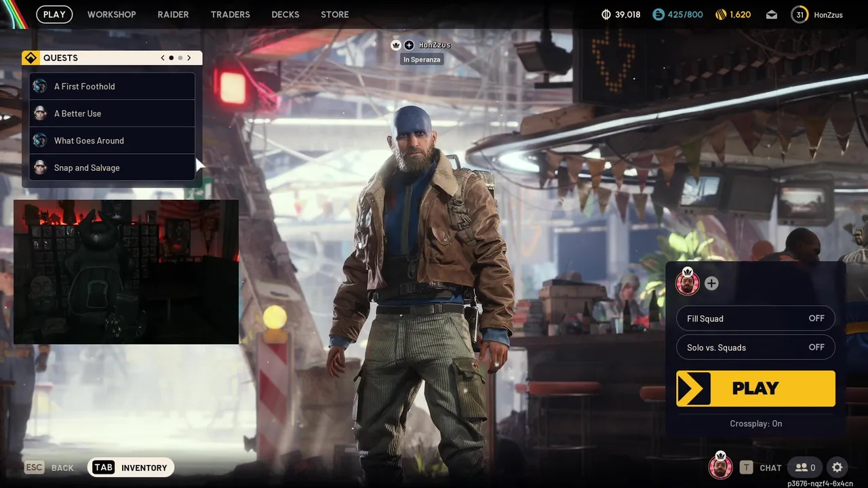This screenshot has width=868, height=488.
Task: Click the Crossplay: On setting
Action: [755, 424]
